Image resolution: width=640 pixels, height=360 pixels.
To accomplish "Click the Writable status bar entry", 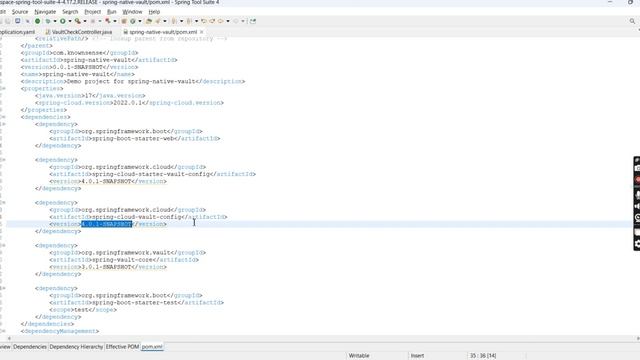I will (x=359, y=356).
